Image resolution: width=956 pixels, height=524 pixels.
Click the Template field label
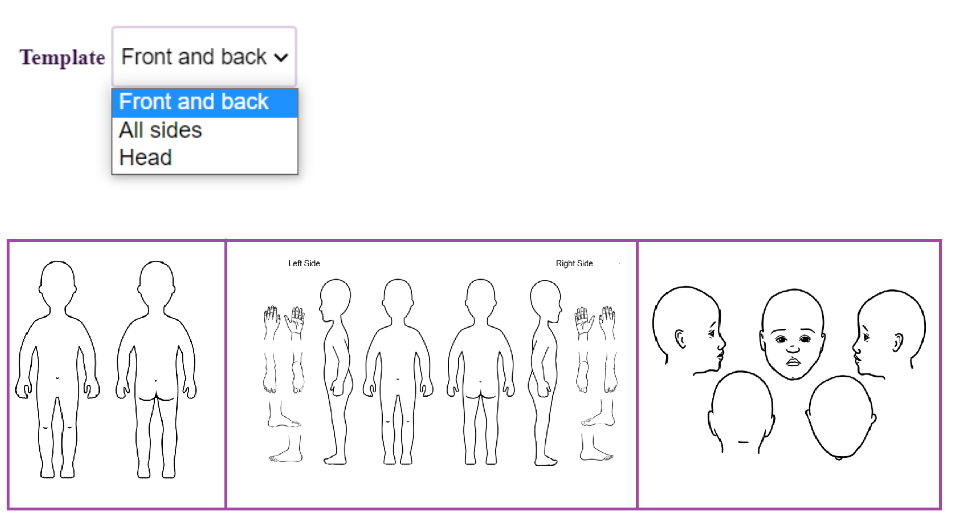click(x=62, y=57)
